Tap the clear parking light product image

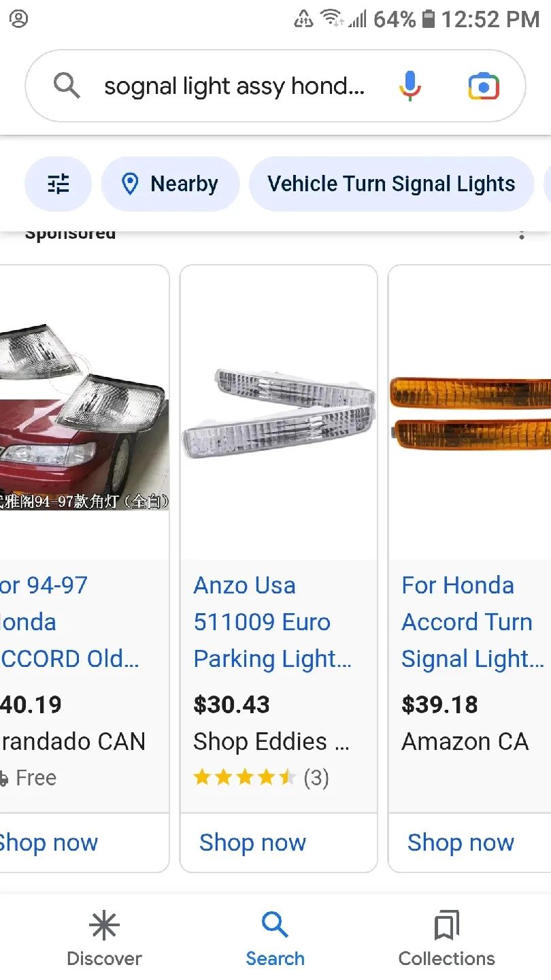[x=278, y=412]
